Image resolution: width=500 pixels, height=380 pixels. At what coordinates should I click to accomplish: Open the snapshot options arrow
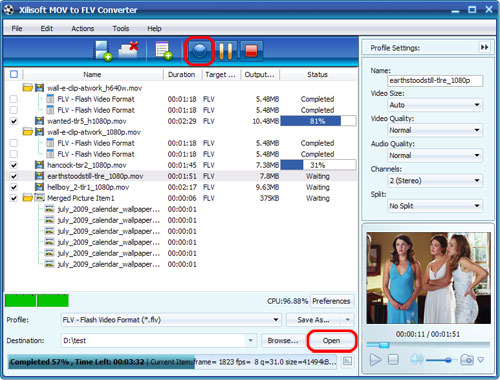pyautogui.click(x=481, y=360)
